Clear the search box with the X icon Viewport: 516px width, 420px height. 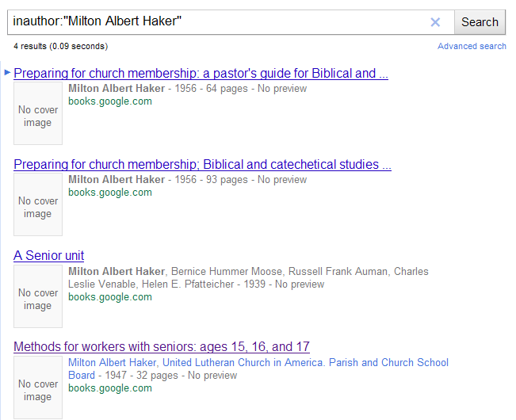click(435, 22)
